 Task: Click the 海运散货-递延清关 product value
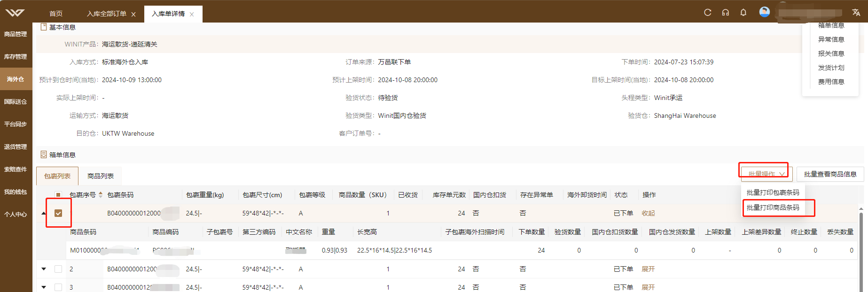tap(130, 44)
